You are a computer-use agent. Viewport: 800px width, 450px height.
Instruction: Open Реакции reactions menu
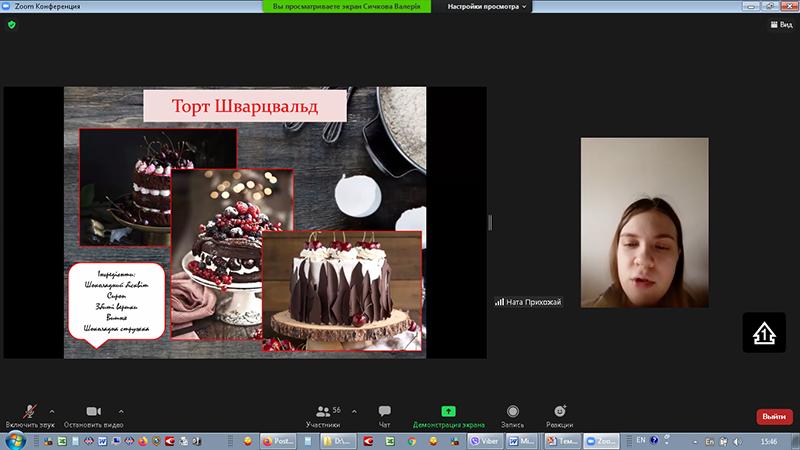tap(559, 411)
